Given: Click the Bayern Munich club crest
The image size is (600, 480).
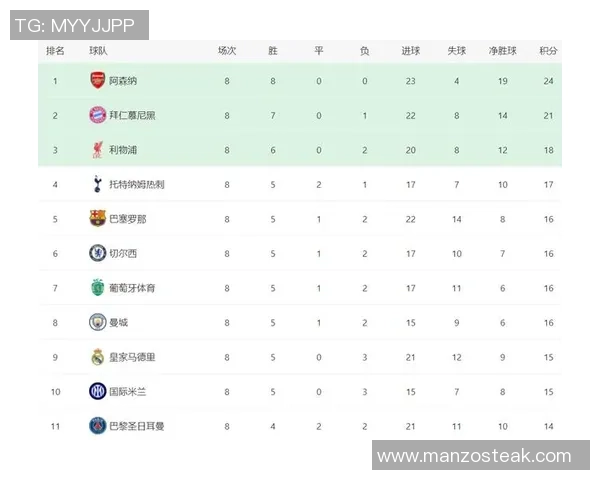Looking at the screenshot, I should 97,115.
